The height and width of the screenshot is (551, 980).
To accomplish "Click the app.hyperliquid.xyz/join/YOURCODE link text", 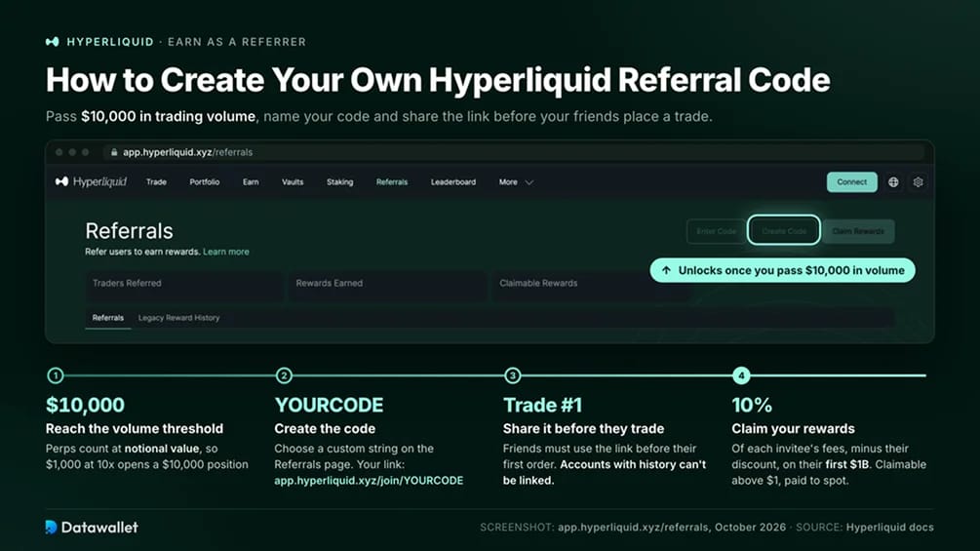I will [369, 481].
